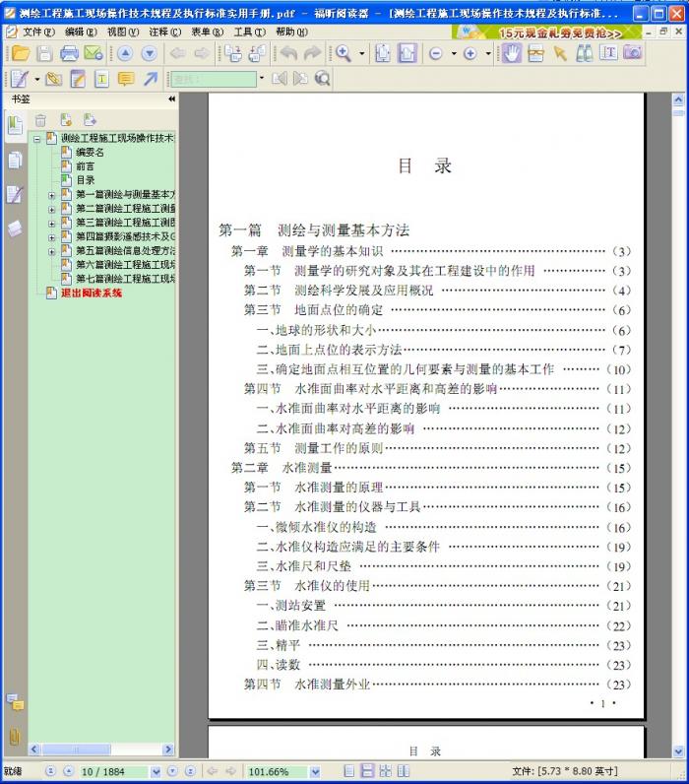Click the Open file folder icon
The height and width of the screenshot is (784, 689).
[19, 53]
